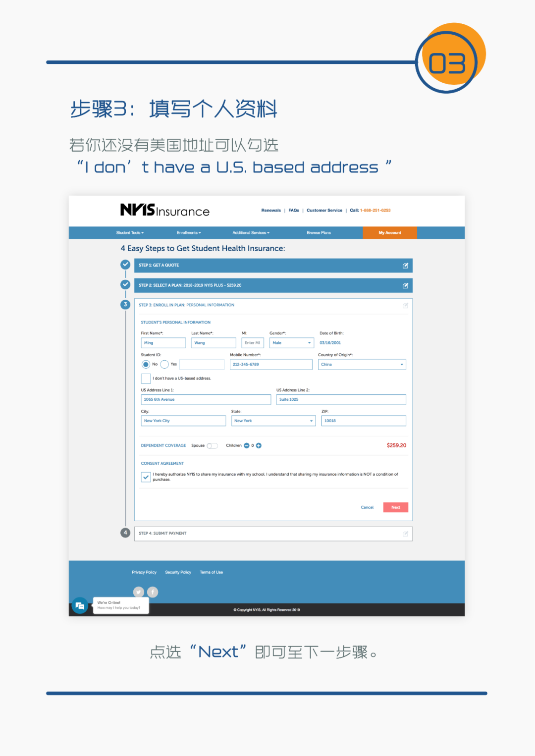Screen dimensions: 535x756
Task: Click the phone number 1-888-251-6253
Action: [x=375, y=211]
